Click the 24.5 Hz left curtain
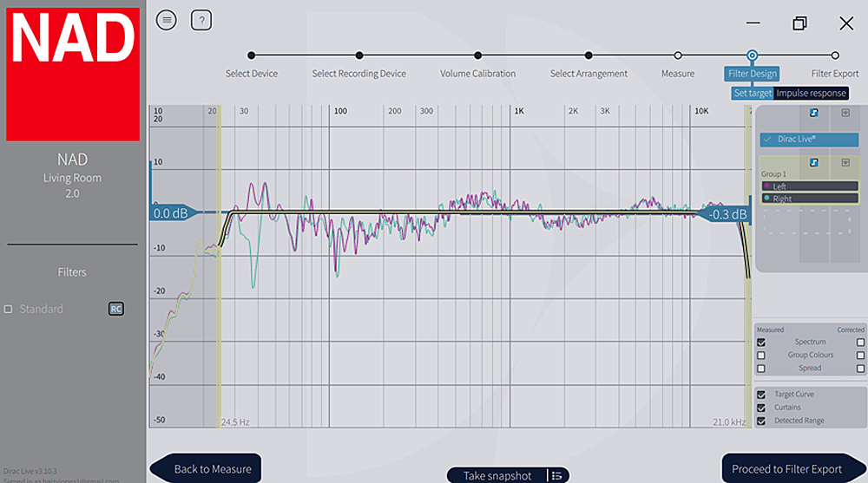Image resolution: width=868 pixels, height=483 pixels. tap(219, 265)
